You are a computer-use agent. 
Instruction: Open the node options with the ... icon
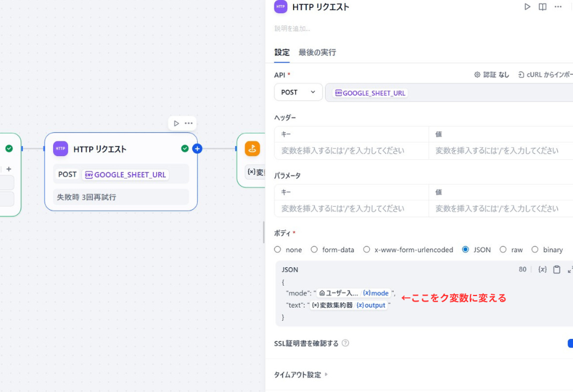coord(559,7)
